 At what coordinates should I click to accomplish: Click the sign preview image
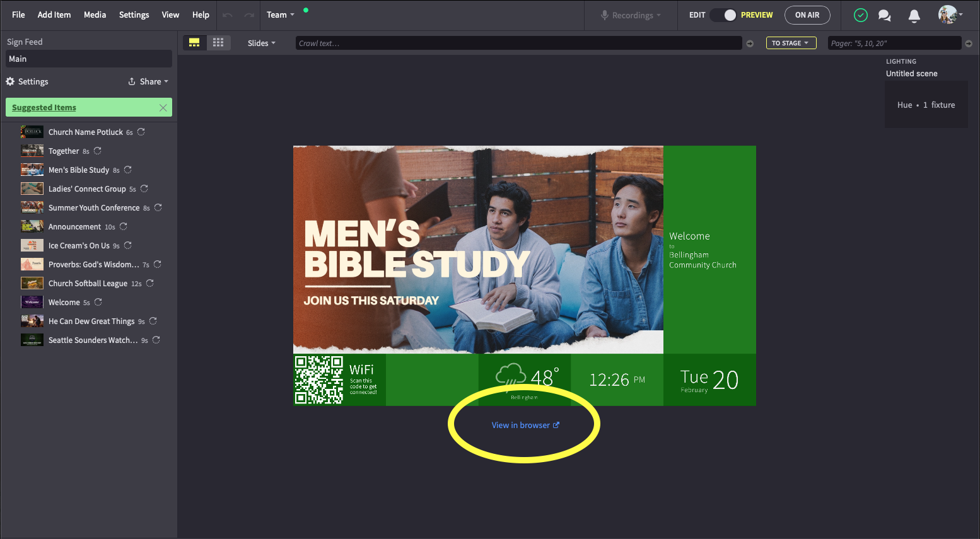[524, 275]
